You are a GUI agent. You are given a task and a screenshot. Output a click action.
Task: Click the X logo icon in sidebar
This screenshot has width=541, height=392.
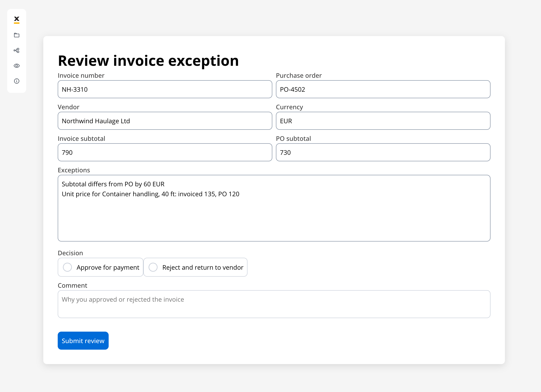coord(17,20)
